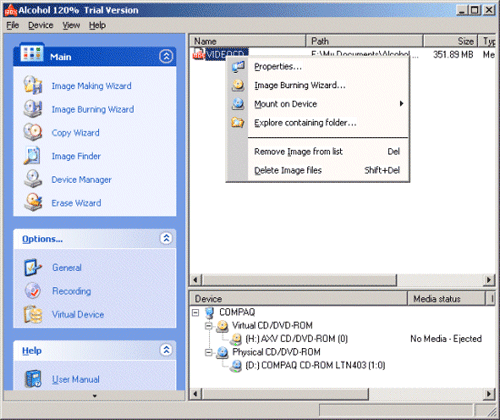The width and height of the screenshot is (500, 420).
Task: Click the Virtual Device options icon
Action: (33, 314)
